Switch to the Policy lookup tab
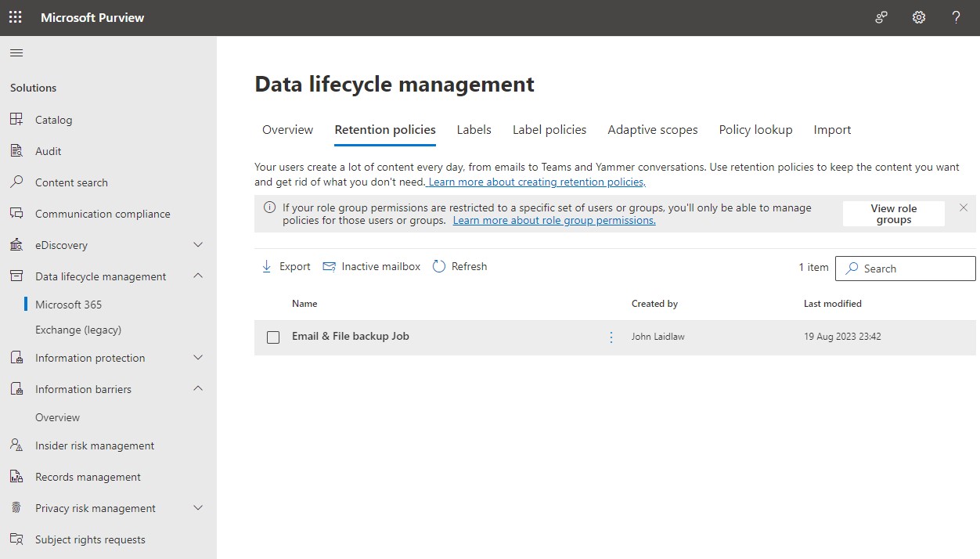 tap(756, 130)
